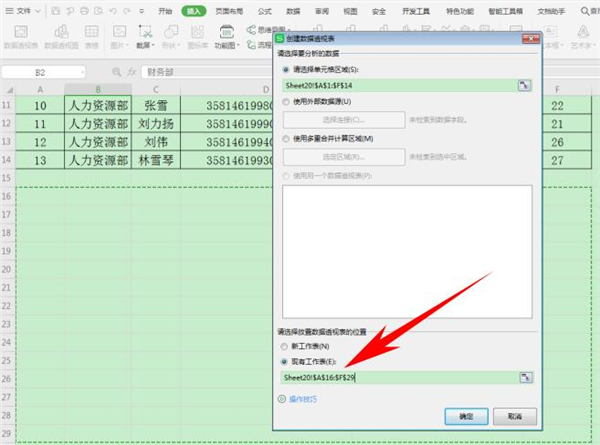Click the Sheet20!$A$16:$F$29 location input field

click(395, 377)
